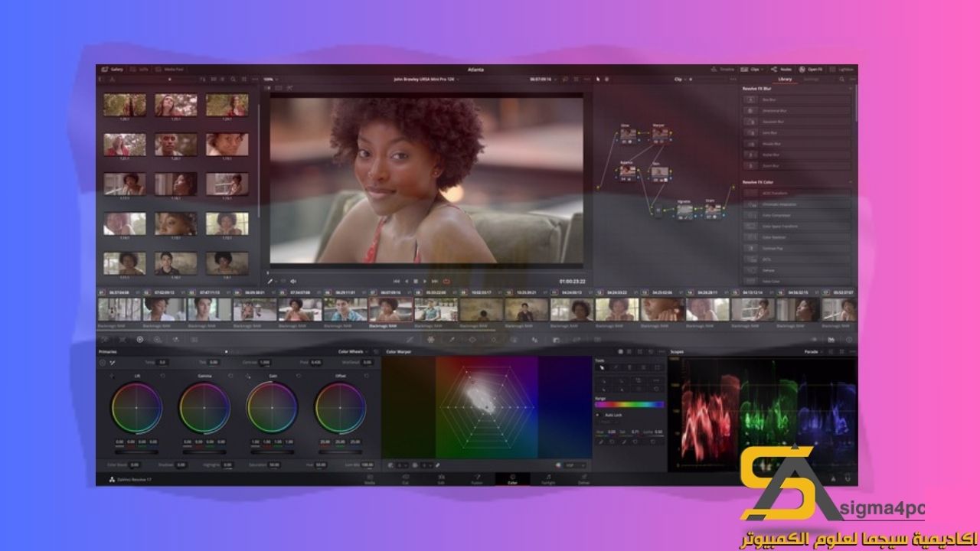The image size is (980, 551).
Task: Select the Gaussian Blur effect
Action: (796, 122)
